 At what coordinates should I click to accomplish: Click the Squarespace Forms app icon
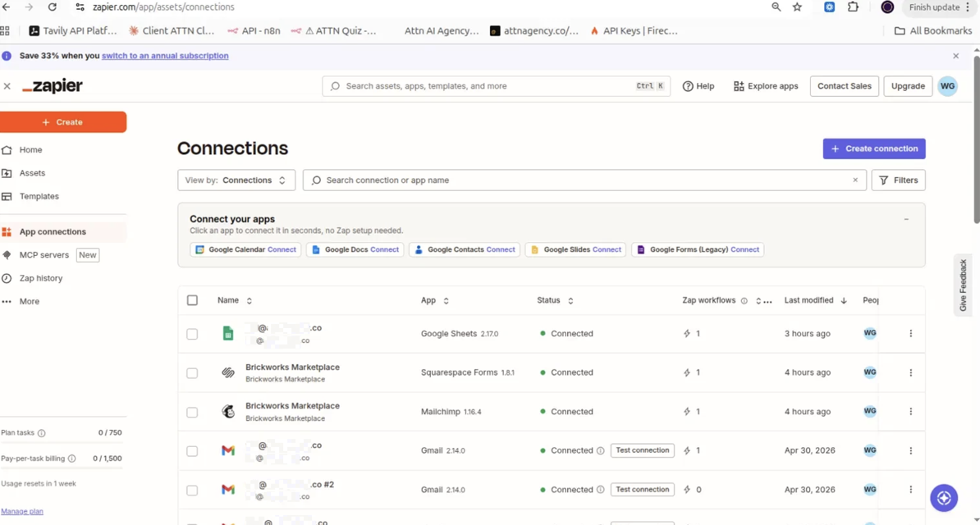click(228, 372)
